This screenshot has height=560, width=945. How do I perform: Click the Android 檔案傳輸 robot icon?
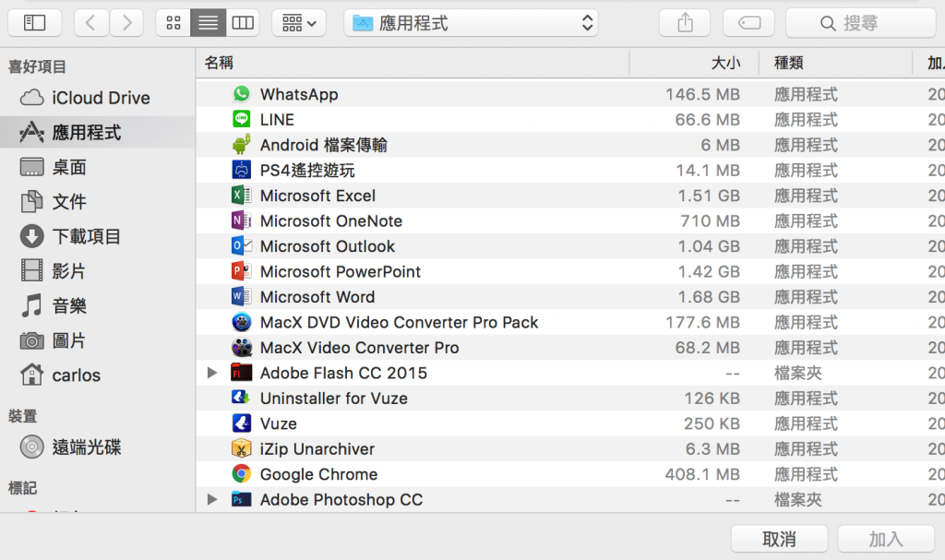point(242,145)
